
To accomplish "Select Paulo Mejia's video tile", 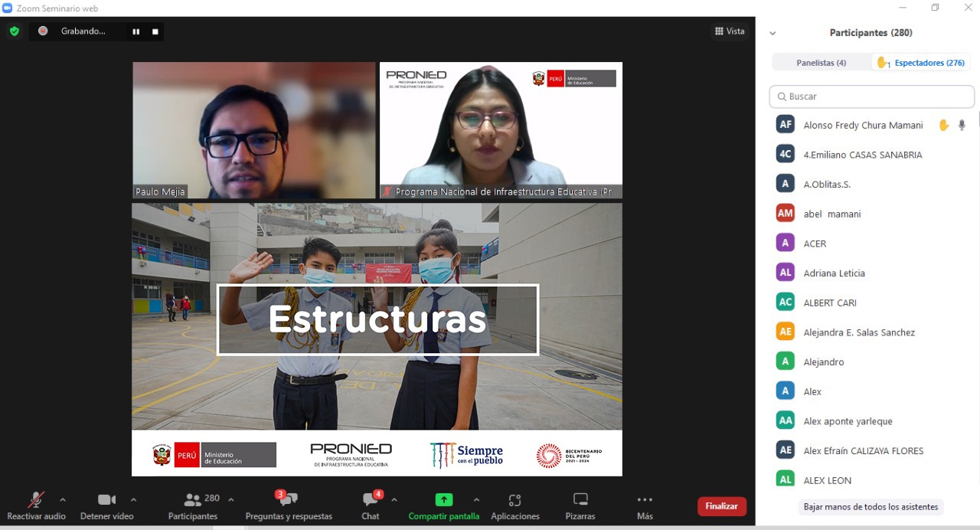I will pyautogui.click(x=254, y=130).
